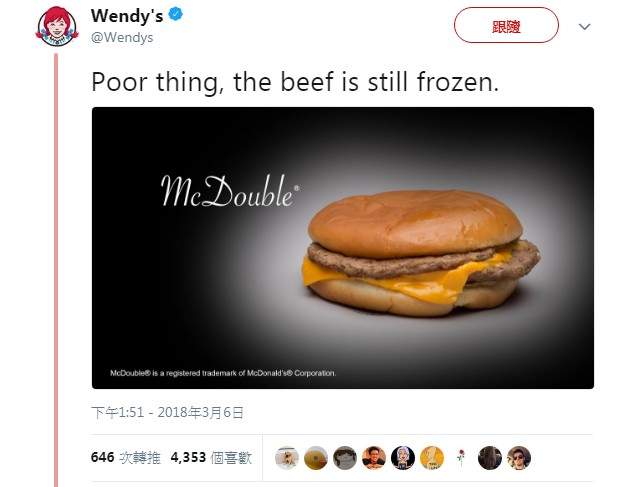Open the gray sketch liker avatar
Image resolution: width=632 pixels, height=487 pixels.
[345, 458]
